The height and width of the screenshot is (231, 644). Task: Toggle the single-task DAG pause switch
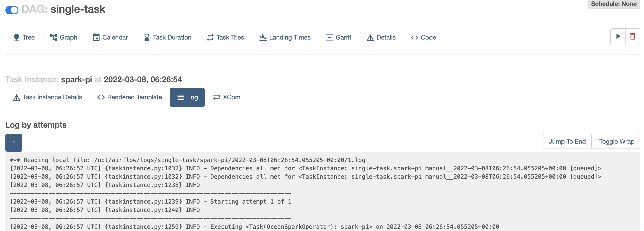click(x=12, y=10)
